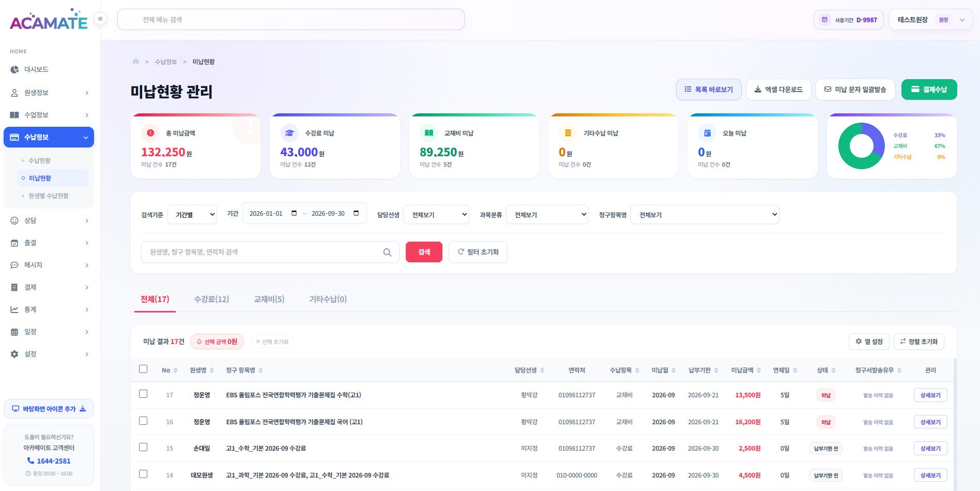Click the 결제 receipt icon
980x491 pixels.
[x=14, y=287]
